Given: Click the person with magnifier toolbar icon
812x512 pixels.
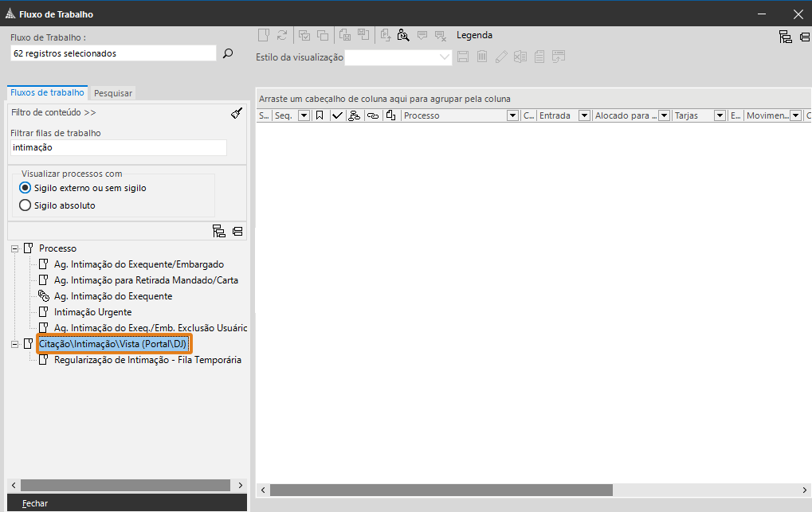Looking at the screenshot, I should click(403, 35).
